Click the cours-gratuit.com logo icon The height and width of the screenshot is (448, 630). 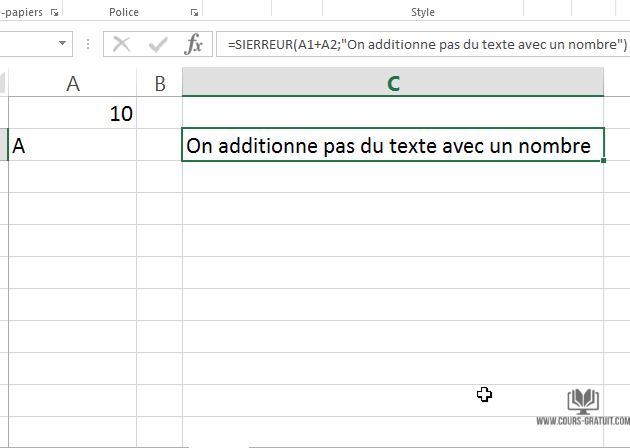583,402
